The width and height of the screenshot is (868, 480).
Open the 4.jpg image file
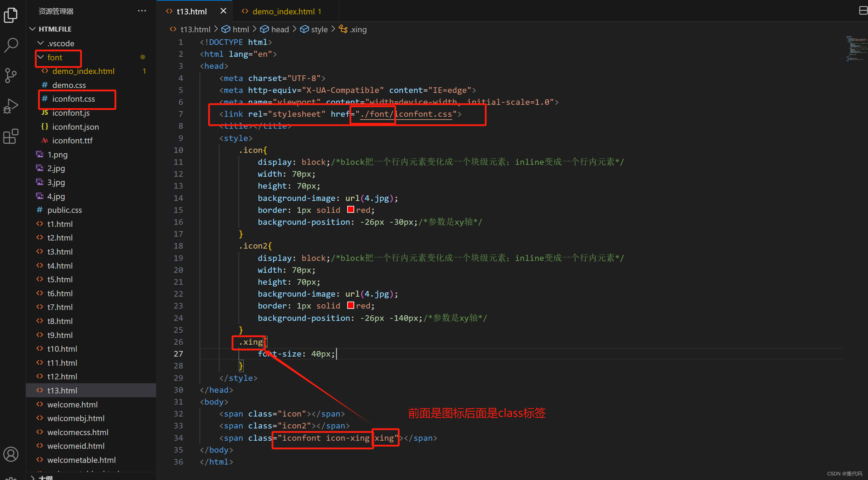click(x=91, y=196)
